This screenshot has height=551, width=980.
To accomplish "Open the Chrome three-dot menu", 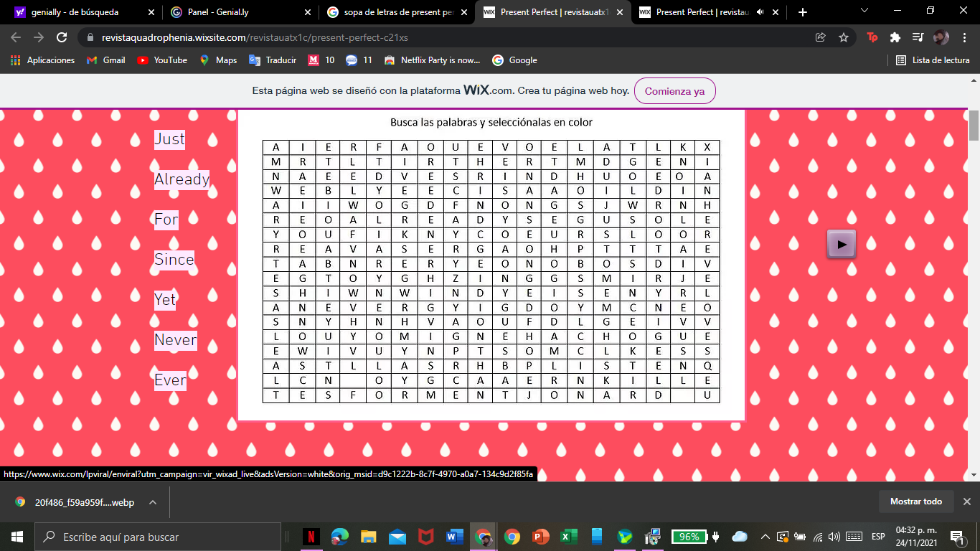I will pos(964,37).
